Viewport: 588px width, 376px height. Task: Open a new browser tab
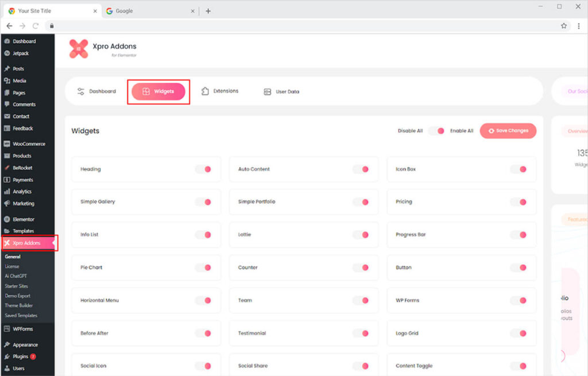(208, 11)
